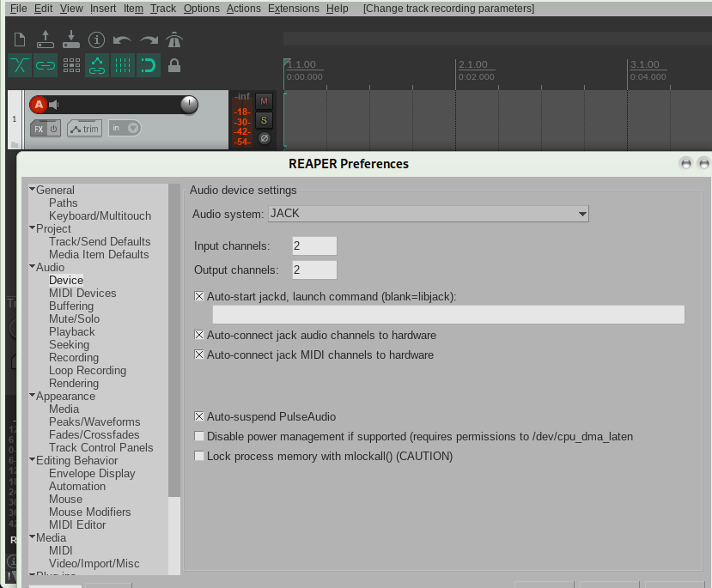Click the preferences tree scrollbar

(173, 340)
